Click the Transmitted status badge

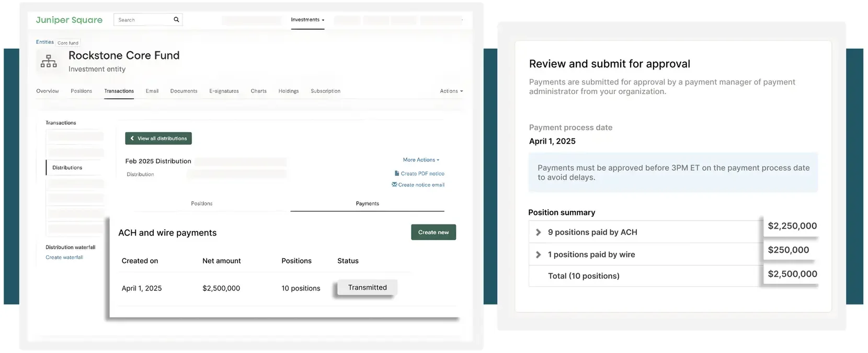[368, 288]
